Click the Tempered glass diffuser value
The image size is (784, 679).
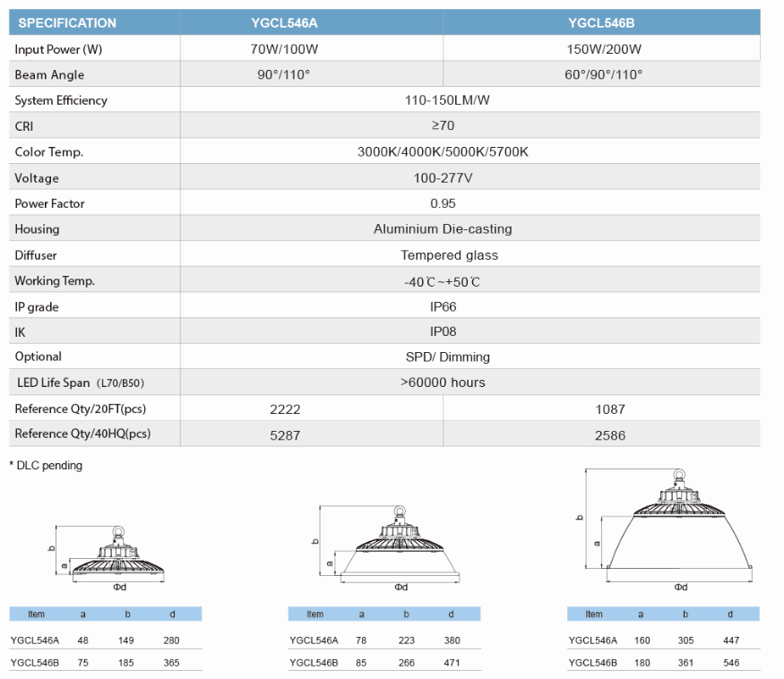click(449, 255)
